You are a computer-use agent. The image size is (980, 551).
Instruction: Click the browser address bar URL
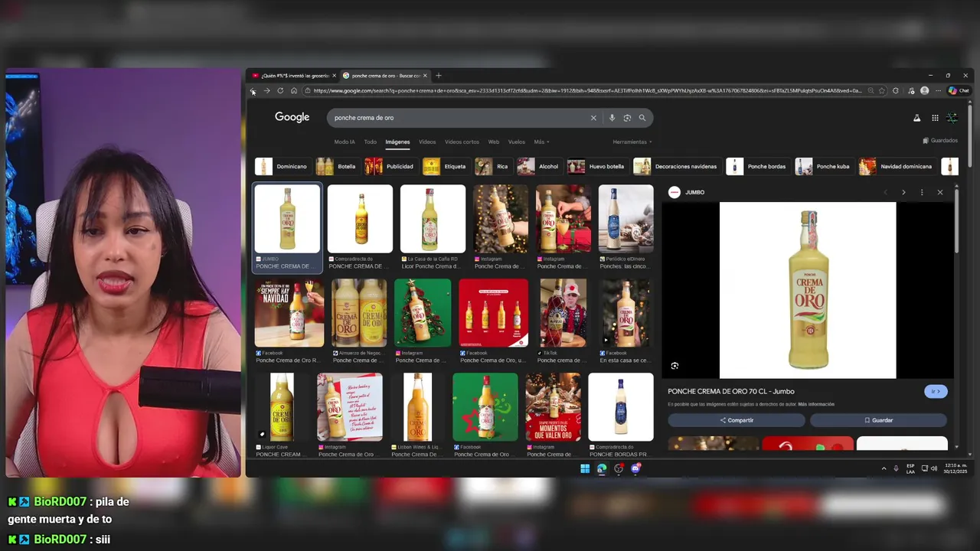587,90
